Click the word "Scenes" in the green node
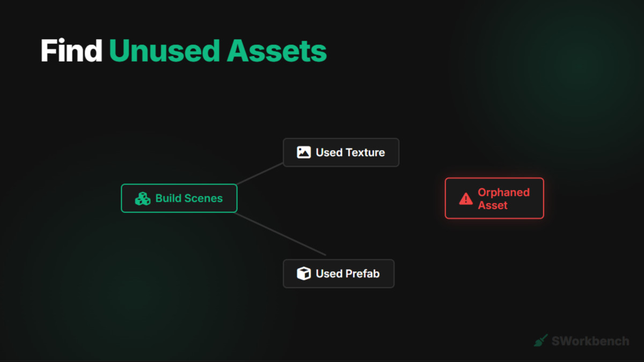Image resolution: width=644 pixels, height=362 pixels. (202, 198)
